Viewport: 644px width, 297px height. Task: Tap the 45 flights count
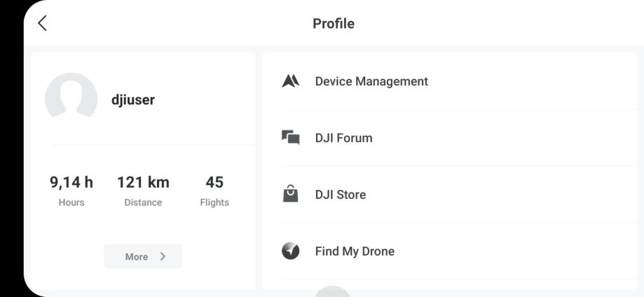(x=214, y=182)
